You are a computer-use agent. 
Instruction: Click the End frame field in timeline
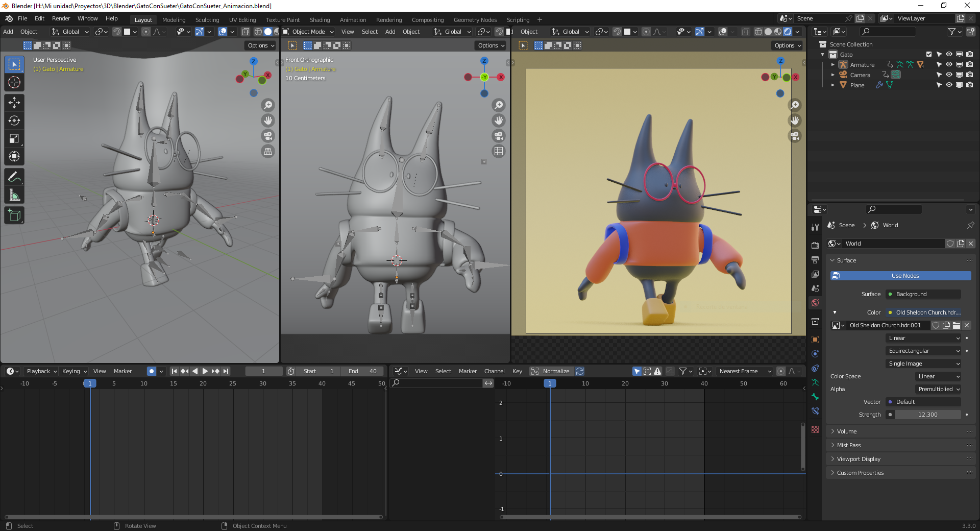pos(362,371)
